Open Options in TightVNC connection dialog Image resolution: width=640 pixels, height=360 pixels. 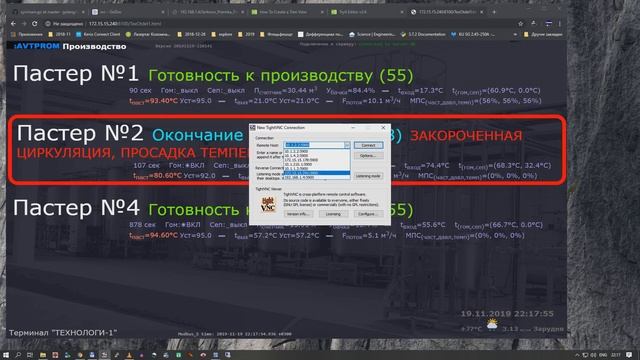pyautogui.click(x=368, y=156)
